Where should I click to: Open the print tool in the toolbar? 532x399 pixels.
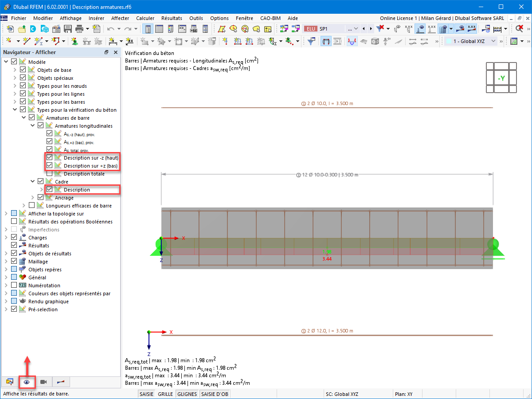point(79,28)
